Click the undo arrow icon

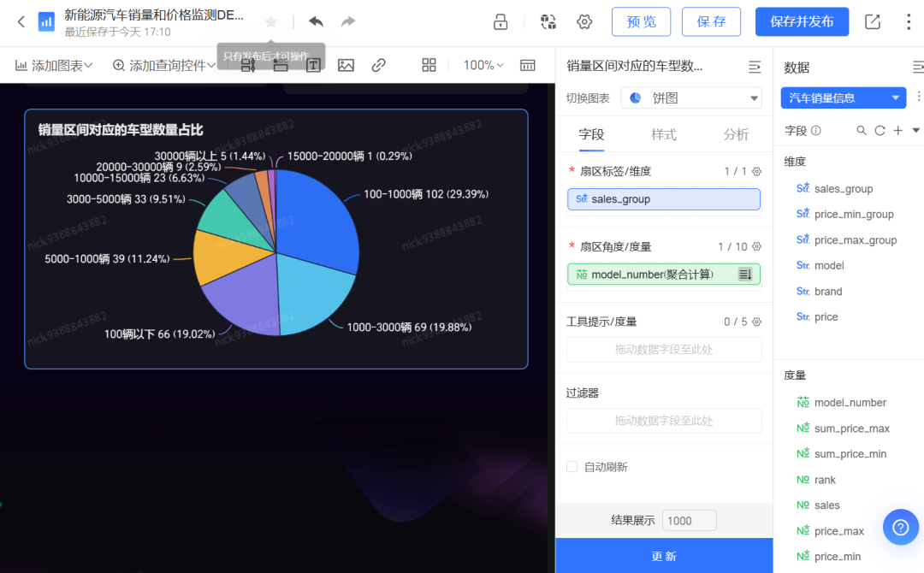coord(316,21)
